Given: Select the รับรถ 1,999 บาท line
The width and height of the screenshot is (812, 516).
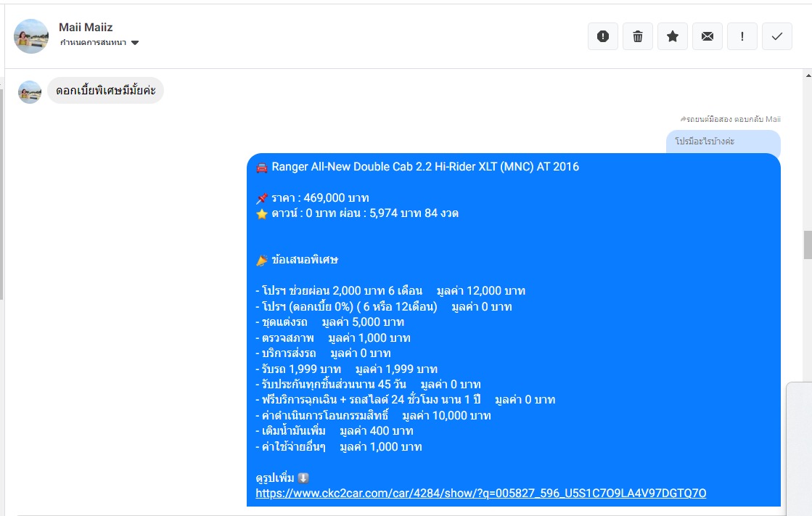Looking at the screenshot, I should pos(346,369).
